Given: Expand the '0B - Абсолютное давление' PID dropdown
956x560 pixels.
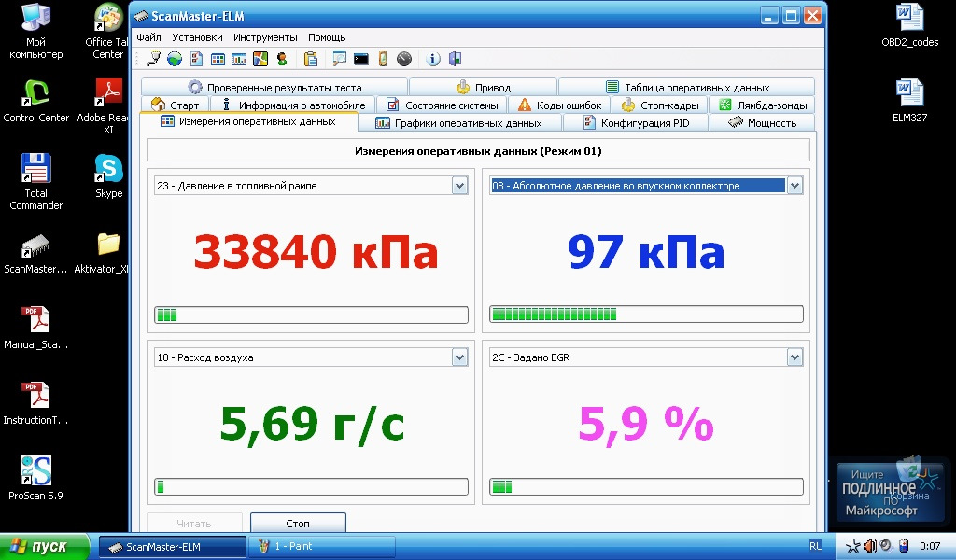Looking at the screenshot, I should (794, 186).
